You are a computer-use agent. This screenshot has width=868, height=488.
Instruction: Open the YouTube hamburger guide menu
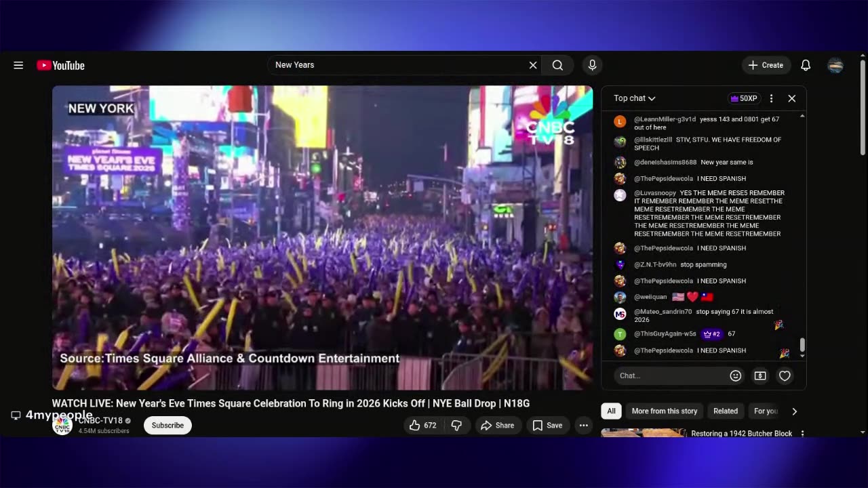click(x=18, y=65)
